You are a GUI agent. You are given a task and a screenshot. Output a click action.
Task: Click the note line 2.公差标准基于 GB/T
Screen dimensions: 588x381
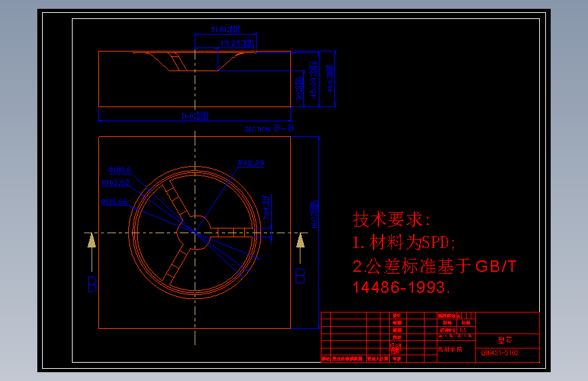click(x=434, y=266)
